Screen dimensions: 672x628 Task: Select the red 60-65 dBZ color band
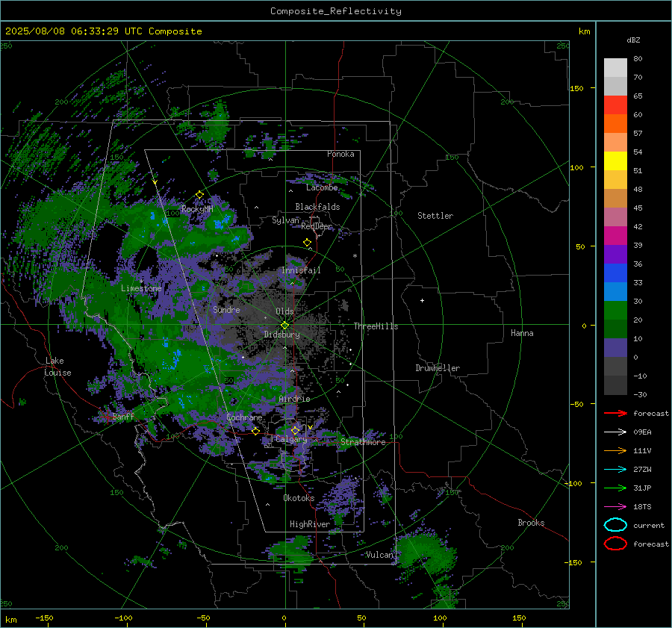coord(615,105)
